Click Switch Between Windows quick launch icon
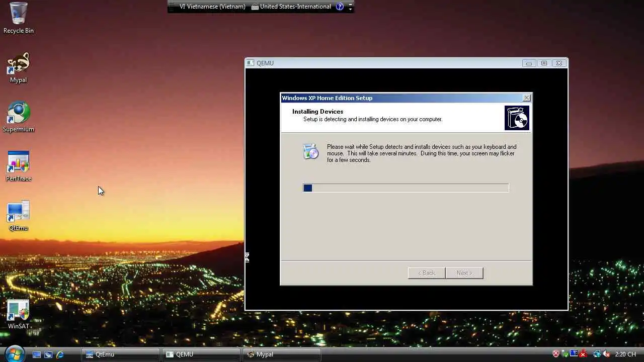Image resolution: width=644 pixels, height=362 pixels. pos(48,354)
